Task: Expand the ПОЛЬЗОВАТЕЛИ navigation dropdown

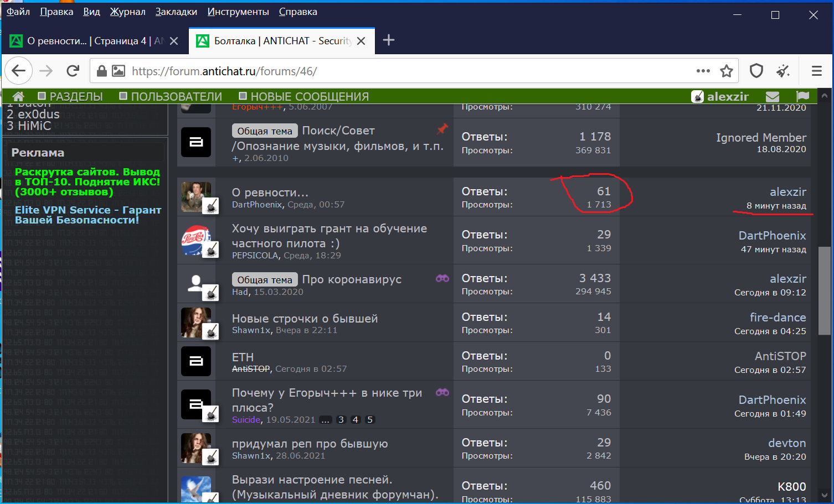Action: (x=171, y=96)
